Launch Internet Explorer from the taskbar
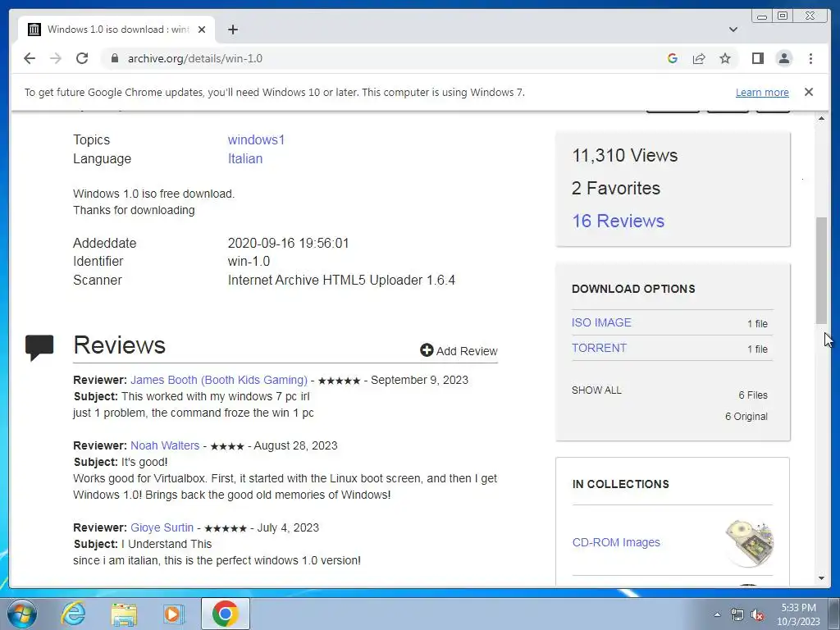The image size is (840, 630). click(x=73, y=614)
